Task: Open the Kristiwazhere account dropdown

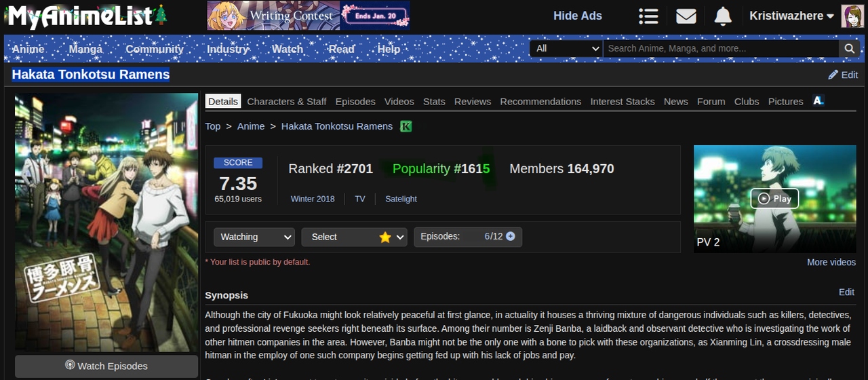Action: point(791,16)
